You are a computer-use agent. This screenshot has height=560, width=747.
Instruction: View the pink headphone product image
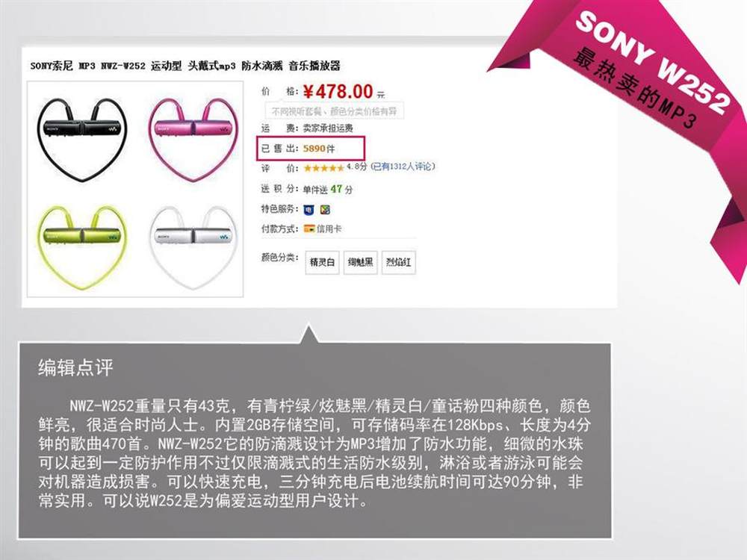pos(193,138)
